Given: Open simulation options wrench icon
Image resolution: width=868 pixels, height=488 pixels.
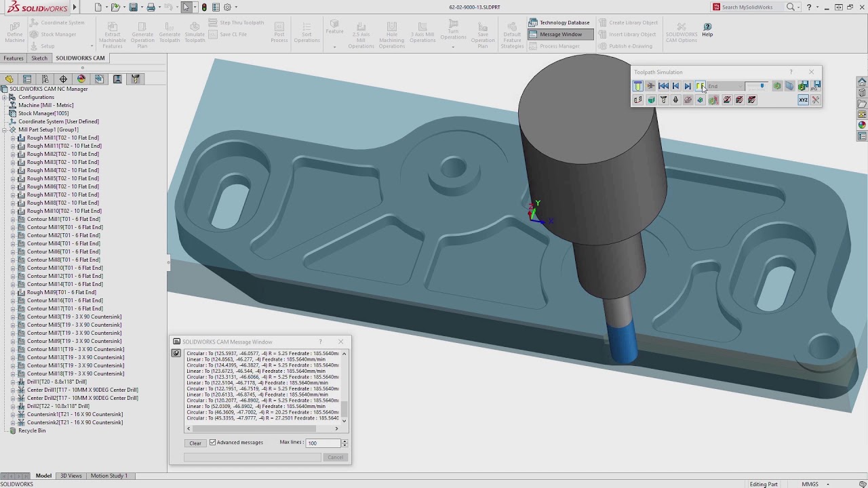Looking at the screenshot, I should pyautogui.click(x=816, y=100).
